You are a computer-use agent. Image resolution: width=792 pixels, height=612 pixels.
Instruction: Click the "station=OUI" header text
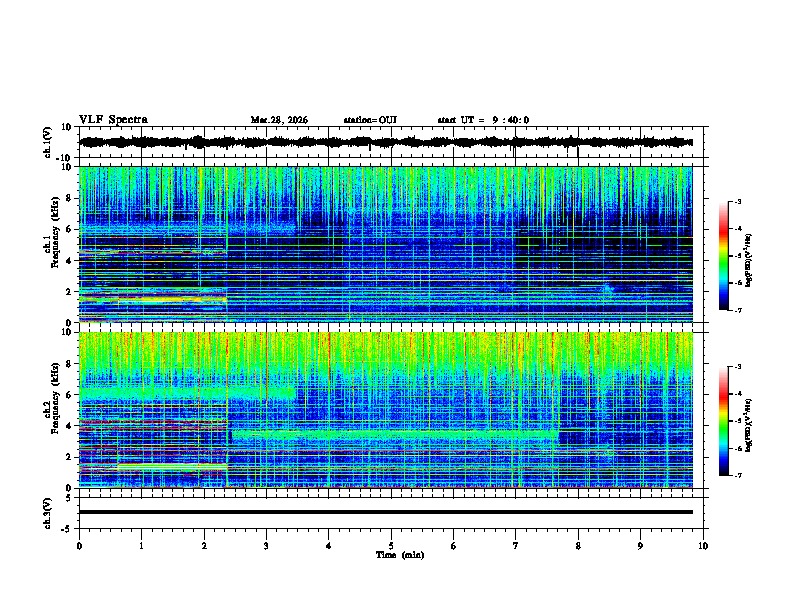370,120
